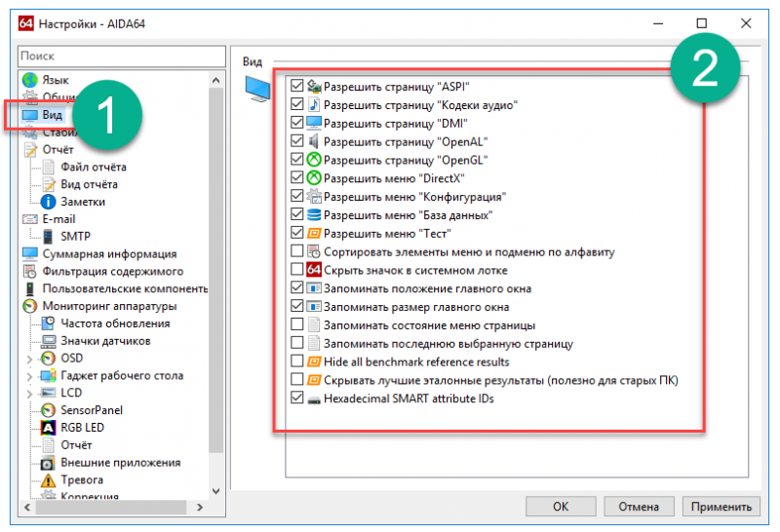Click the envelope icon beside E-mail
The image size is (780, 532).
[30, 219]
